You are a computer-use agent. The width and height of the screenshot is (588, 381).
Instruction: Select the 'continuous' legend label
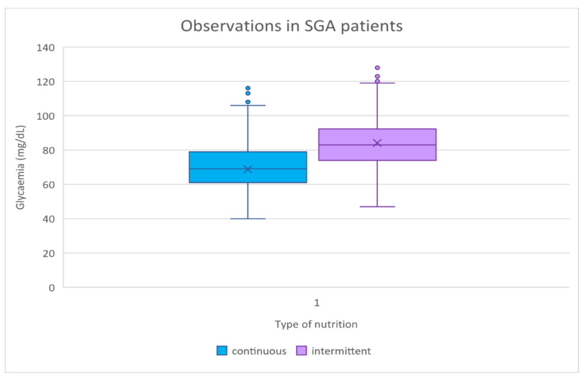coord(259,351)
